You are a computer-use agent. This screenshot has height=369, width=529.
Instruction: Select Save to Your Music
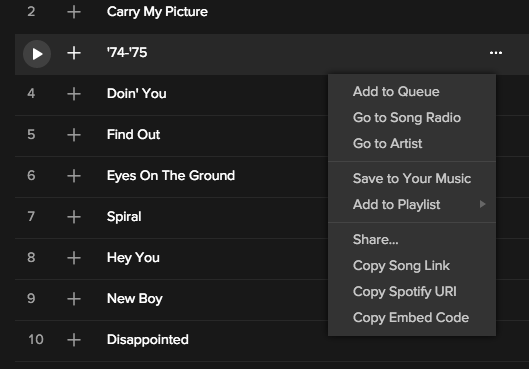412,178
